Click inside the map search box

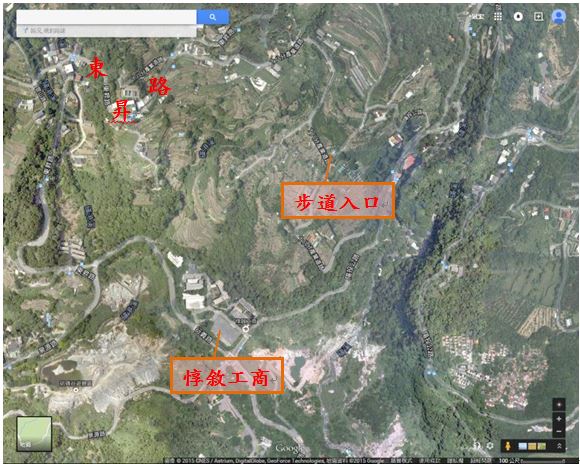107,17
